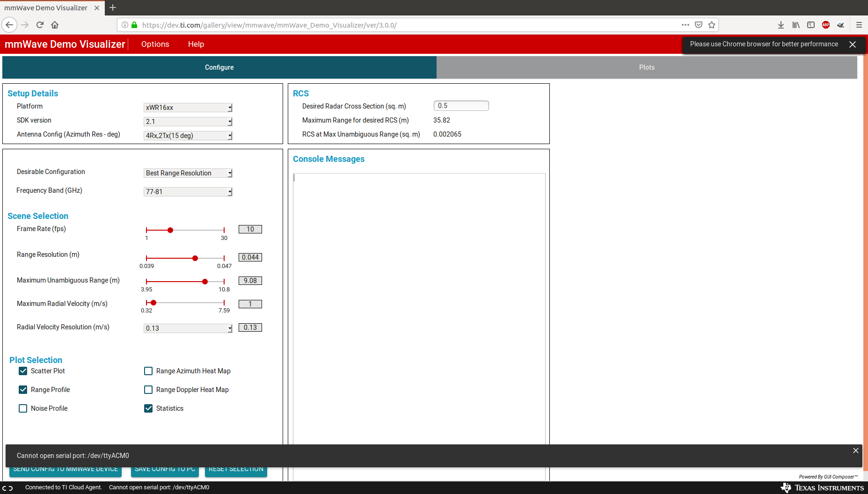Click the Maximum Radial Velocity value field
Screen dimensions: 868x494
250,304
